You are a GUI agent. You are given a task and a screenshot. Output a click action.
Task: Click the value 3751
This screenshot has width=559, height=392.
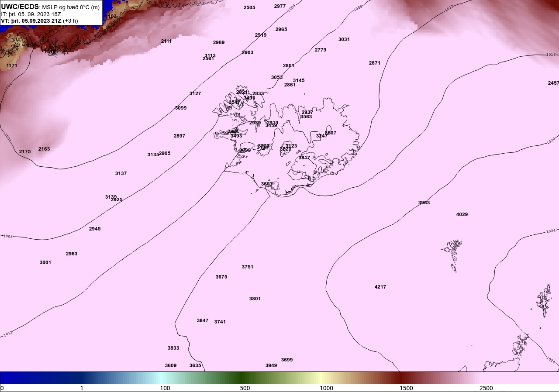pos(248,267)
